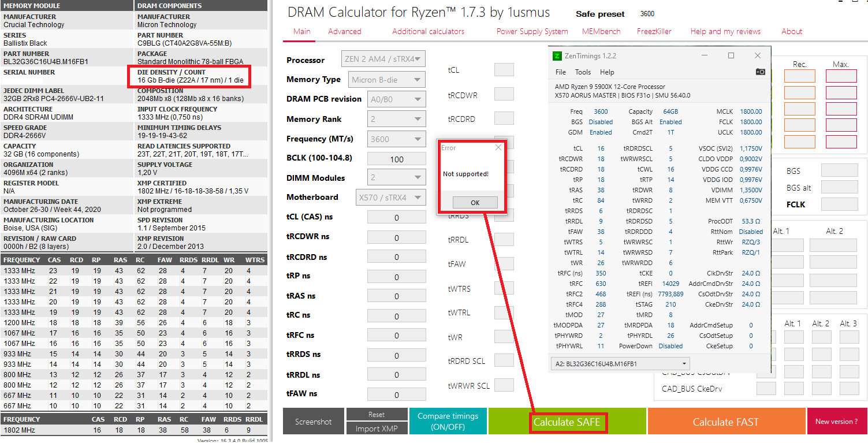The width and height of the screenshot is (868, 443).
Task: Switch to the Main tab
Action: (301, 32)
